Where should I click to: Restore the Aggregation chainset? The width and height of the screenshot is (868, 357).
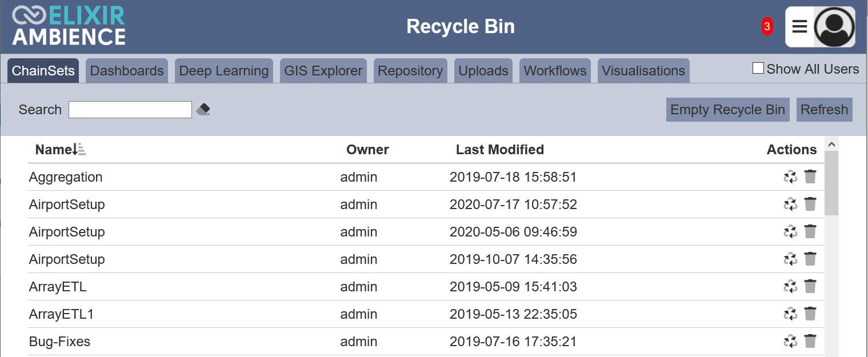[790, 177]
